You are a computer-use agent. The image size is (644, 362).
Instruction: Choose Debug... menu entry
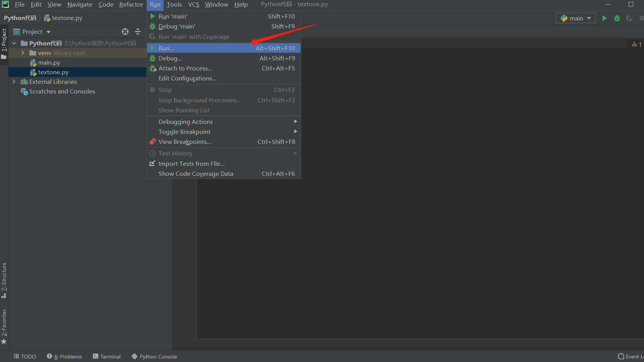pyautogui.click(x=224, y=58)
